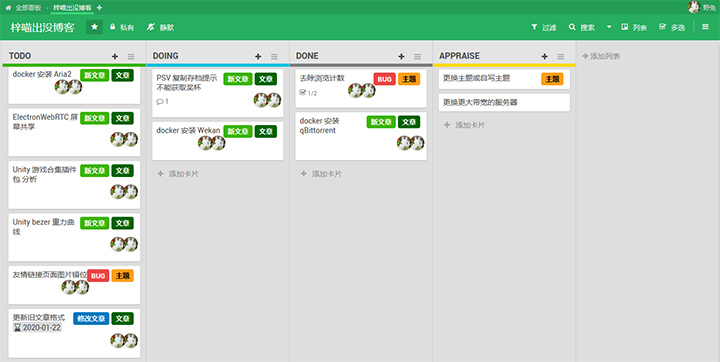Image resolution: width=720 pixels, height=362 pixels.
Task: Open the 梓喵出没博客 board tab
Action: click(x=72, y=8)
